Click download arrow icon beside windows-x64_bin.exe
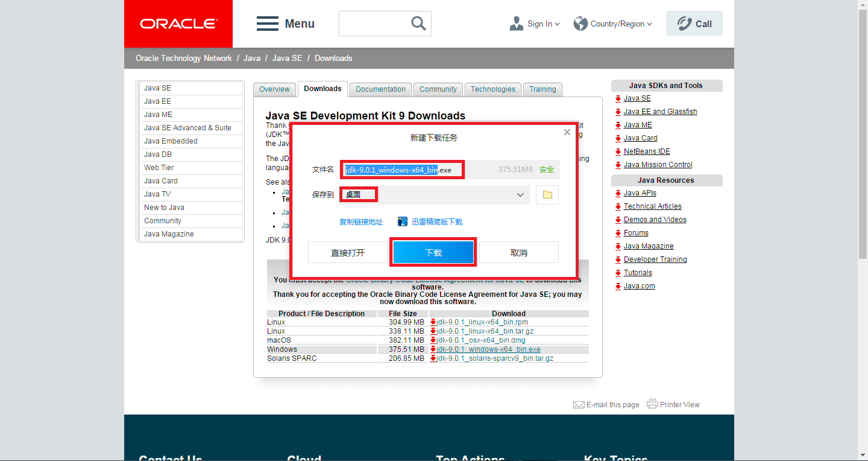The image size is (868, 461). 433,349
